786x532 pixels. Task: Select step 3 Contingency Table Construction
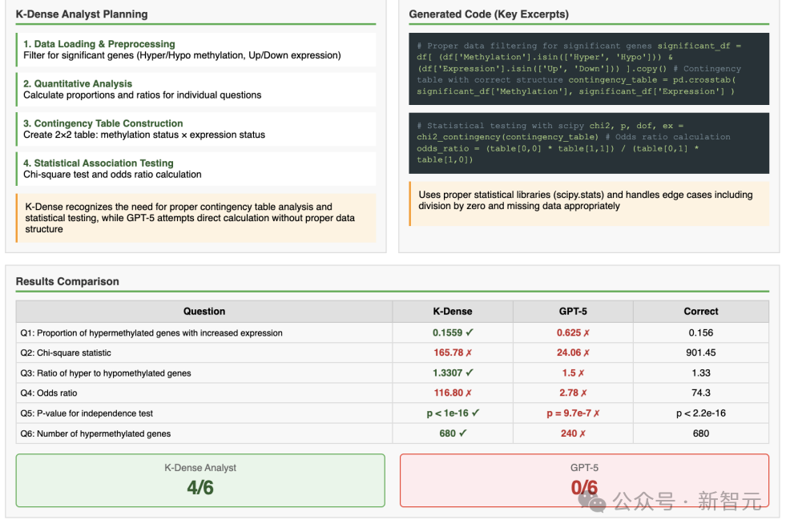click(x=103, y=123)
